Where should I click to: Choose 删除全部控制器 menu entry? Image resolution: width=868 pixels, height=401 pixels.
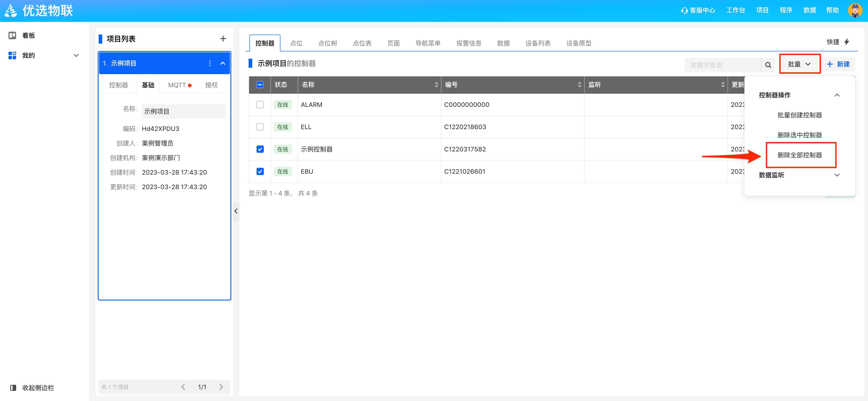(x=799, y=155)
